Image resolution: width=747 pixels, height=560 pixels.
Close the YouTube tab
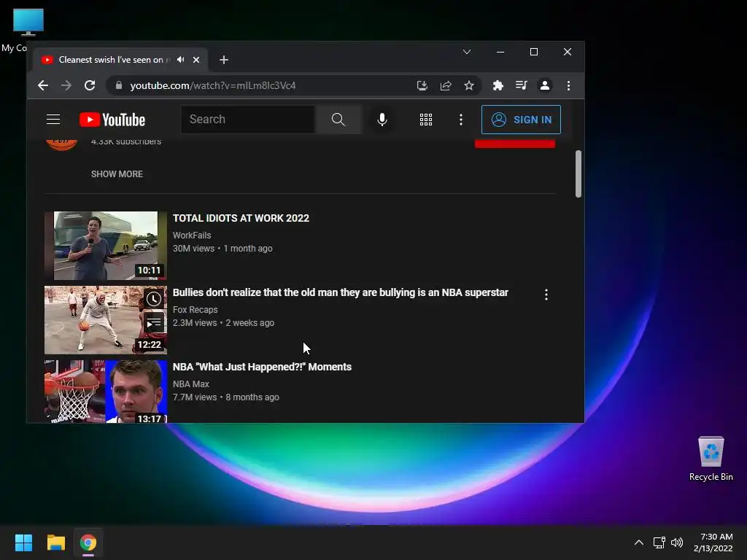pos(196,60)
